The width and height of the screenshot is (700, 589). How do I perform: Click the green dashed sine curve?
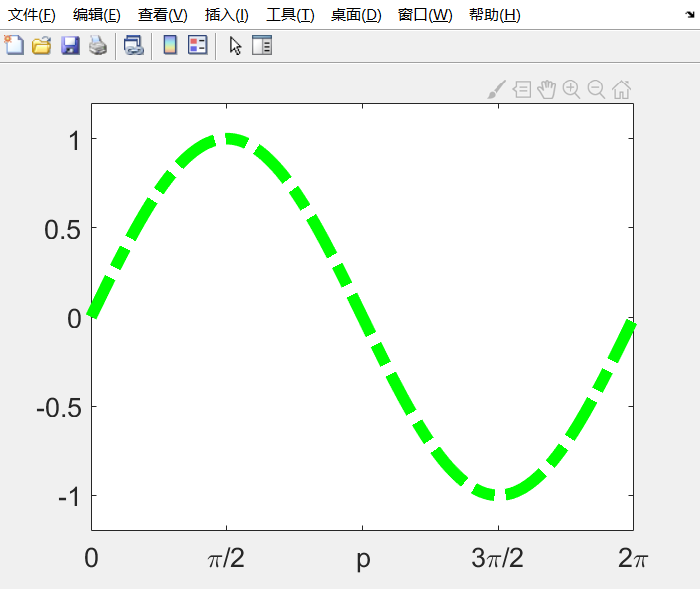[362, 317]
